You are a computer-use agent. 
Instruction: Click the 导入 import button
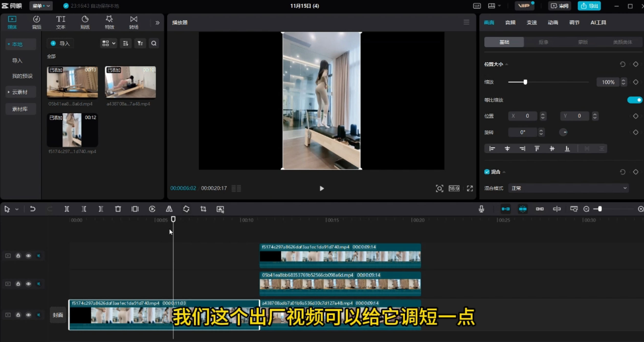(x=60, y=43)
